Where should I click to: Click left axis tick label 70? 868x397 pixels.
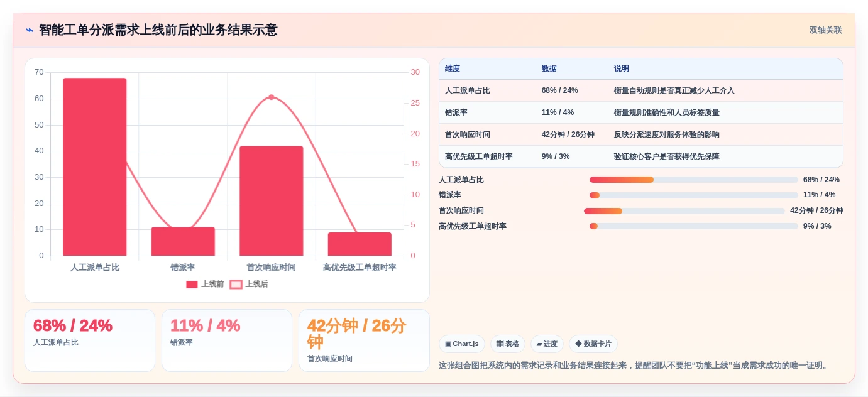coord(39,72)
